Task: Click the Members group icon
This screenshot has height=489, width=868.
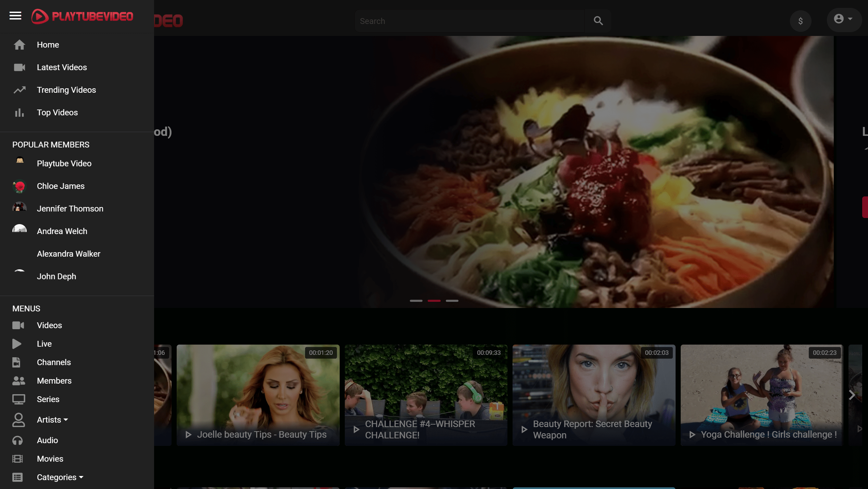Action: pos(18,381)
